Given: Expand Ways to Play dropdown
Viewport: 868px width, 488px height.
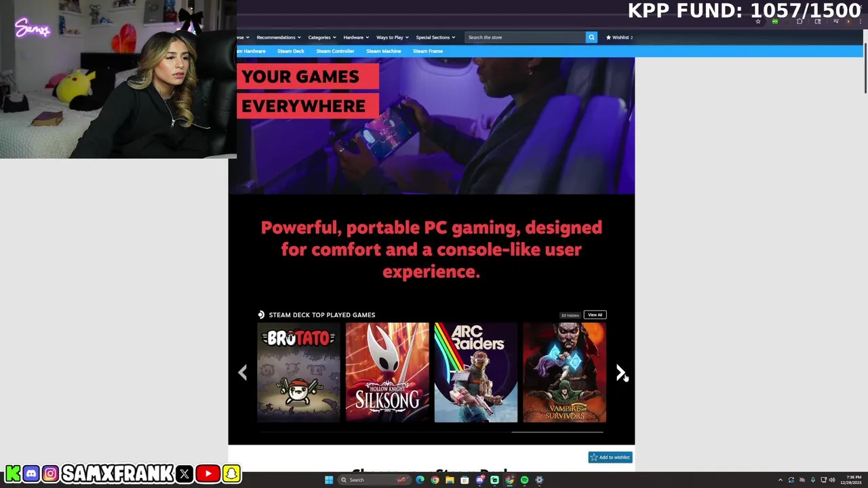Looking at the screenshot, I should [393, 37].
